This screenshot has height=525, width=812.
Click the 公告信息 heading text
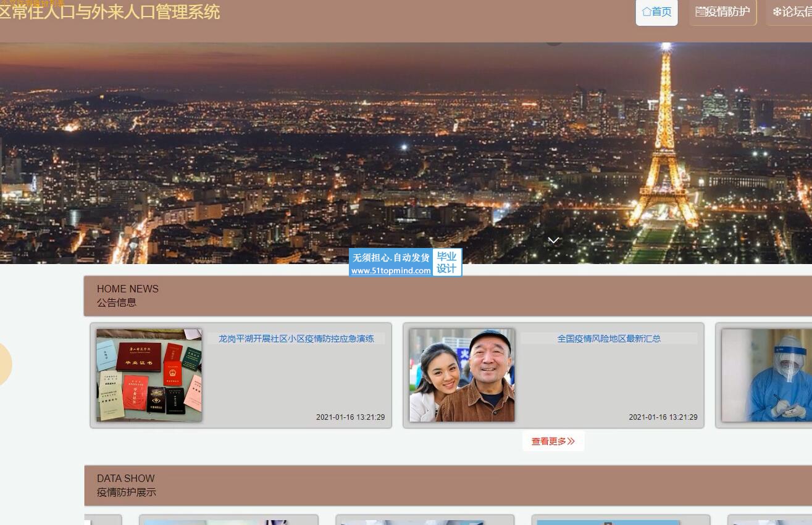[117, 302]
